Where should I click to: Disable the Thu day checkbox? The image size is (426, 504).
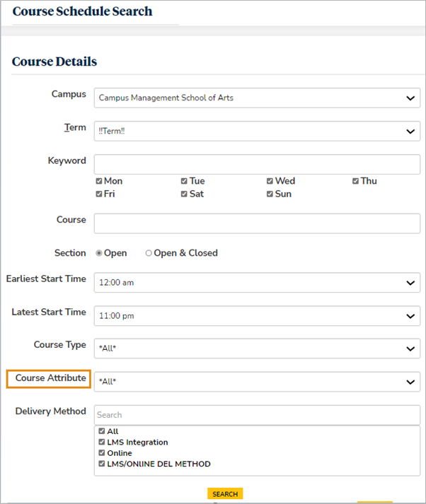[356, 181]
